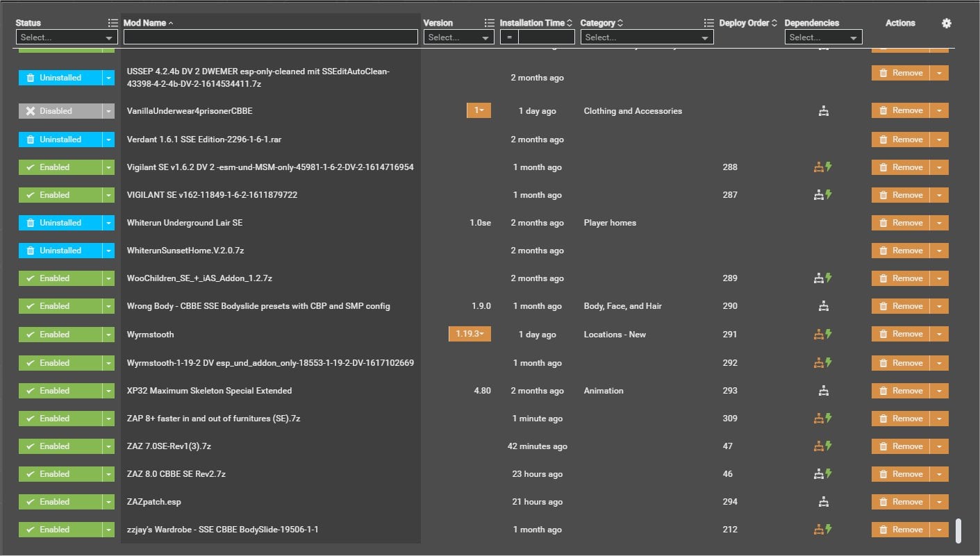Toggle Deploy Order sort arrows

tap(774, 23)
